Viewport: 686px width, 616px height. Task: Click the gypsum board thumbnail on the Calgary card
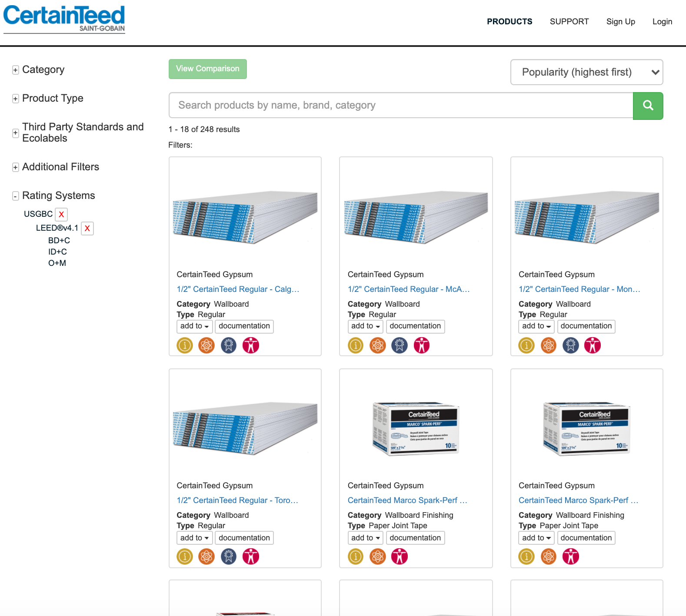[x=245, y=217]
